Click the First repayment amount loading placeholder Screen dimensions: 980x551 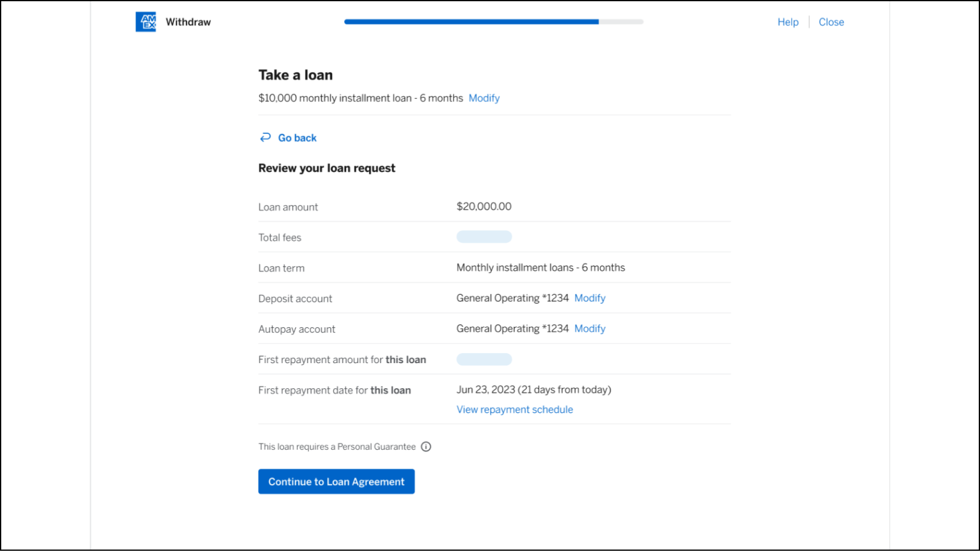point(484,359)
